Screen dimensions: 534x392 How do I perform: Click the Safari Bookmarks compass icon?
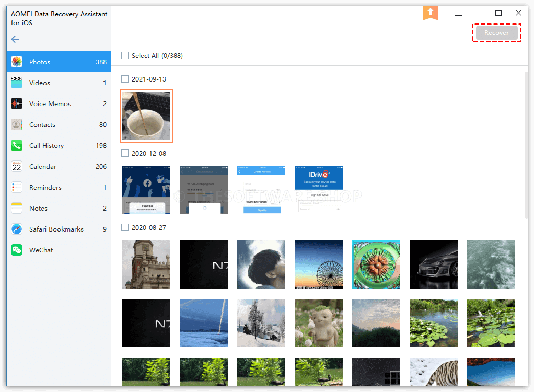point(17,229)
